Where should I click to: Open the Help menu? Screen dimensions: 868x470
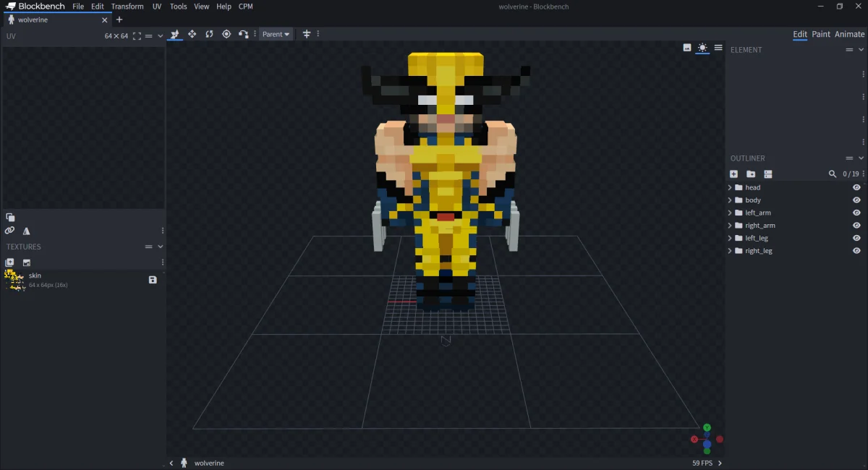[x=224, y=7]
